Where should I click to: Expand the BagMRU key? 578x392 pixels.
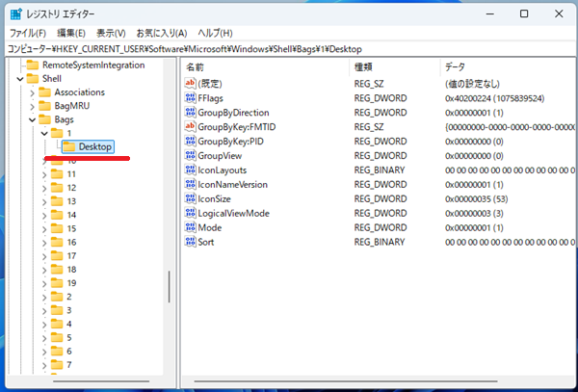pyautogui.click(x=32, y=106)
